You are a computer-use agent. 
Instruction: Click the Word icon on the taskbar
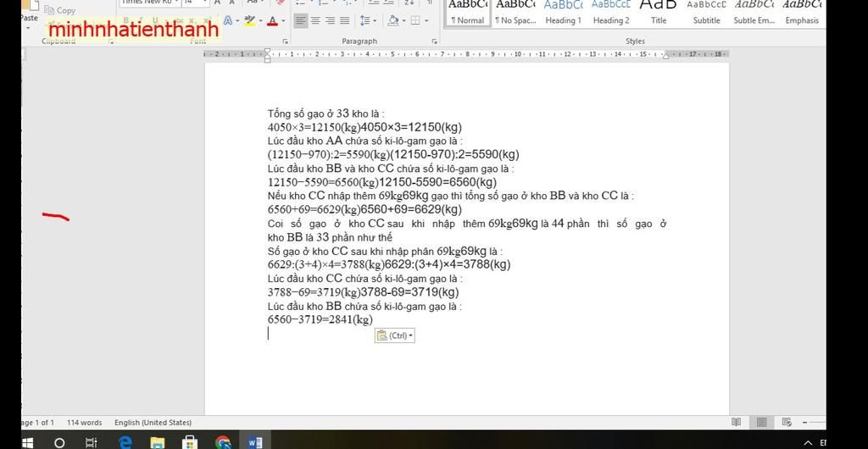click(x=255, y=442)
